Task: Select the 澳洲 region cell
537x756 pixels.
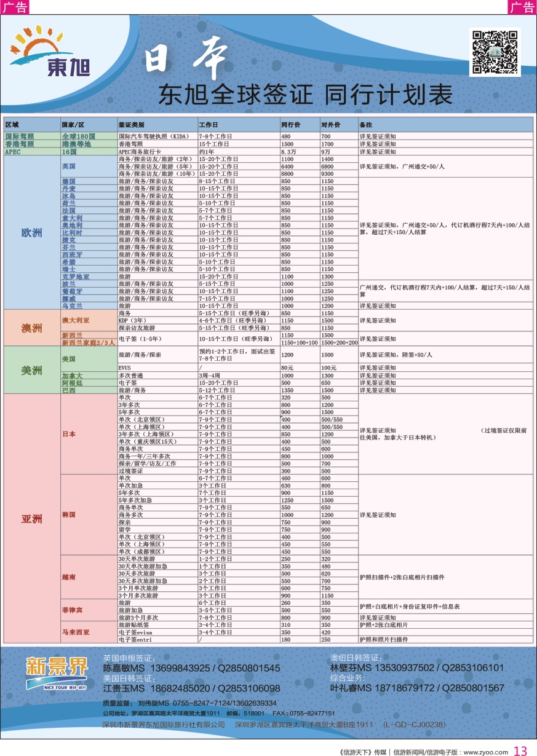Action: [x=32, y=328]
